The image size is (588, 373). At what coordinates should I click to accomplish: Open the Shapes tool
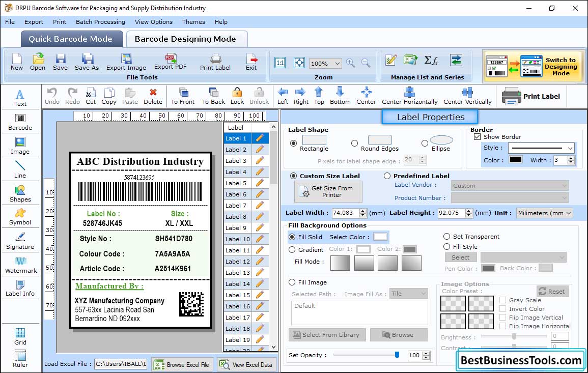(20, 193)
